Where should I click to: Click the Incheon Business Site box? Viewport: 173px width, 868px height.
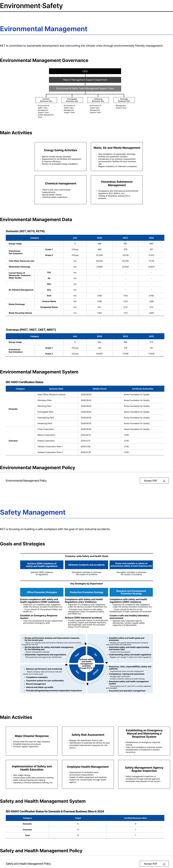46,100
